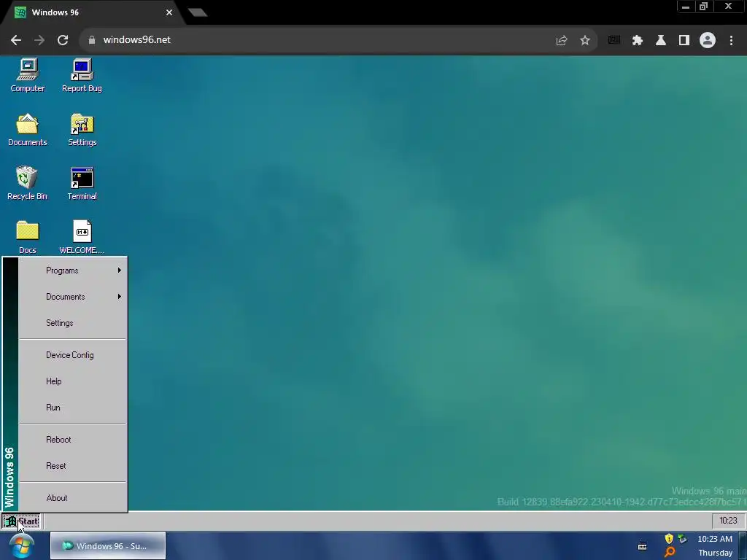Click the browser forward arrow

click(39, 40)
